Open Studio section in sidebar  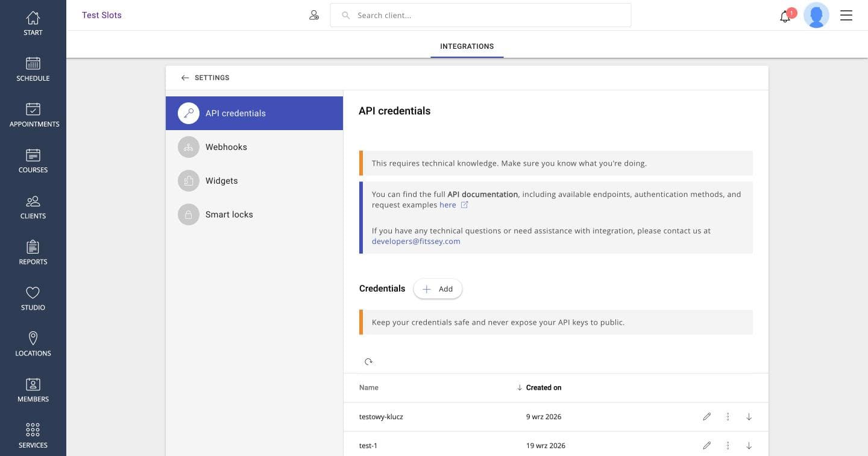click(x=33, y=298)
